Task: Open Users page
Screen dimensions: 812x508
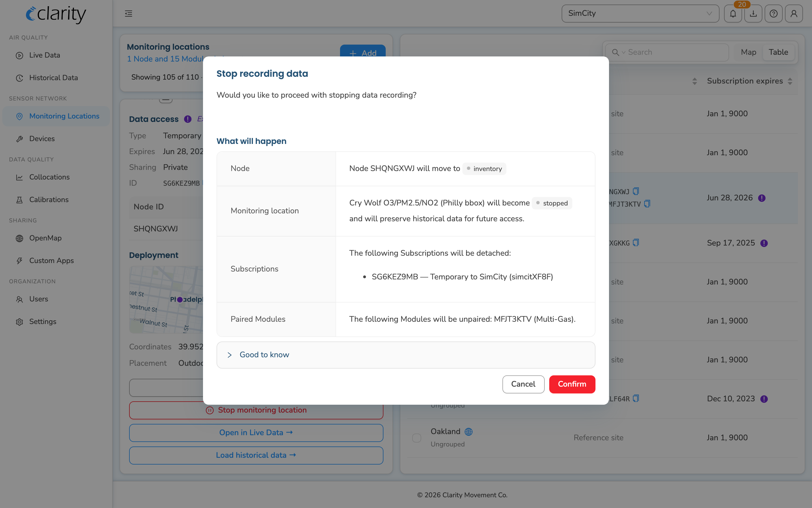Action: 56,299
